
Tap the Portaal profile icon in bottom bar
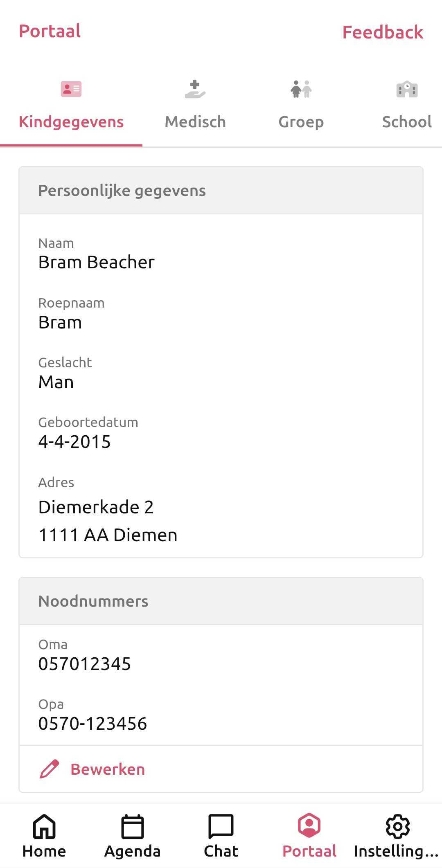tap(309, 825)
